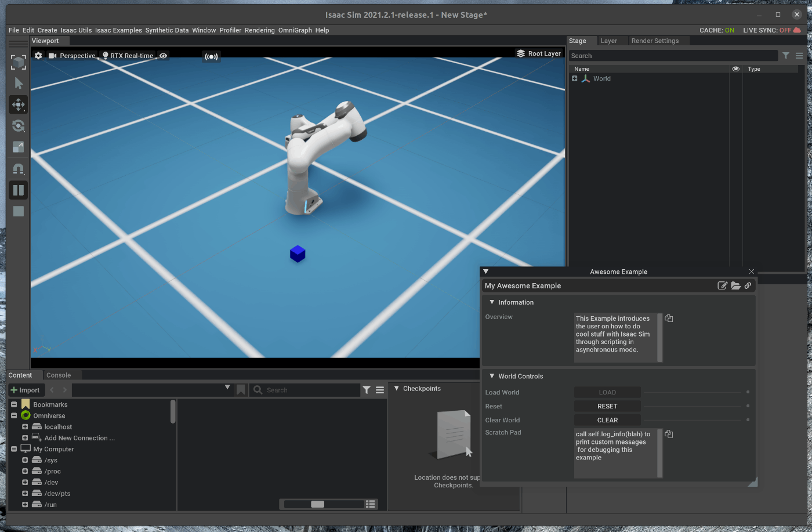Open the viewport eye display options
This screenshot has height=532, width=812.
pos(164,56)
